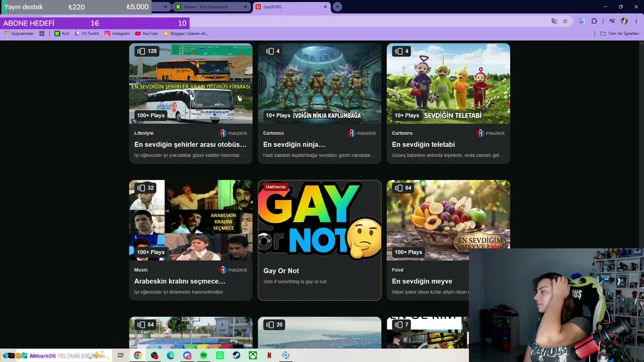Click the title 'En sevdiğin meyve'
Screen dimensions: 644x362
coord(422,281)
